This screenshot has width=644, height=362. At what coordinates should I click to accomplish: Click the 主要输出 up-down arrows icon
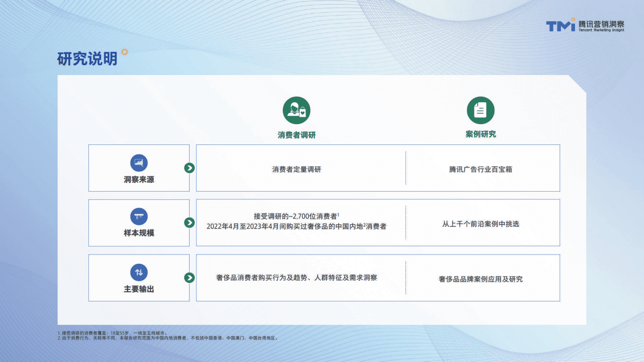(x=139, y=272)
